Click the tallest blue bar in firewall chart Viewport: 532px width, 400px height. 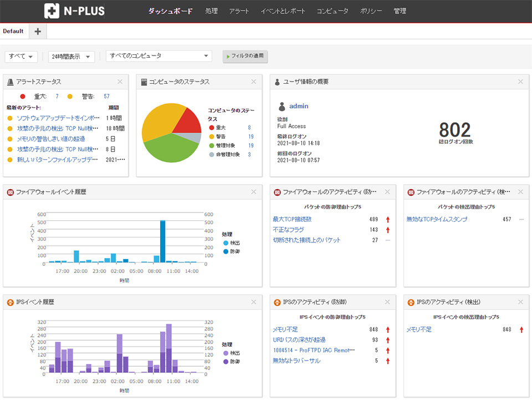coord(162,241)
